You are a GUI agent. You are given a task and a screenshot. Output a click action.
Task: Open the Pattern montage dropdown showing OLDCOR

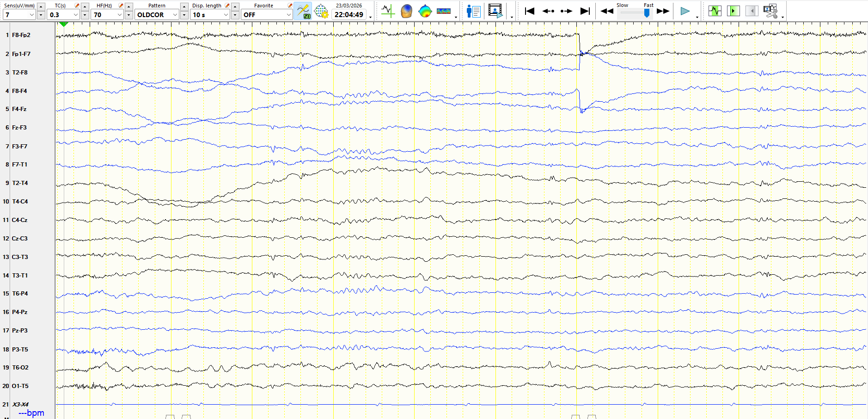[x=175, y=15]
